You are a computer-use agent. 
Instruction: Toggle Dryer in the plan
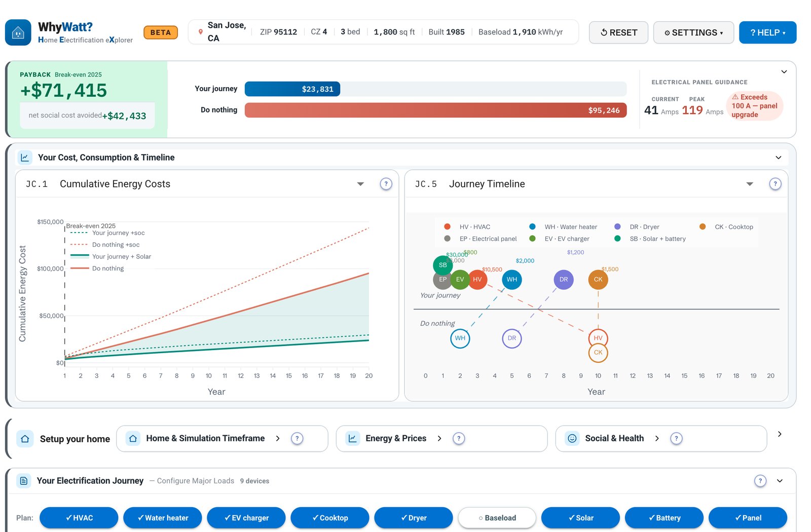point(414,518)
